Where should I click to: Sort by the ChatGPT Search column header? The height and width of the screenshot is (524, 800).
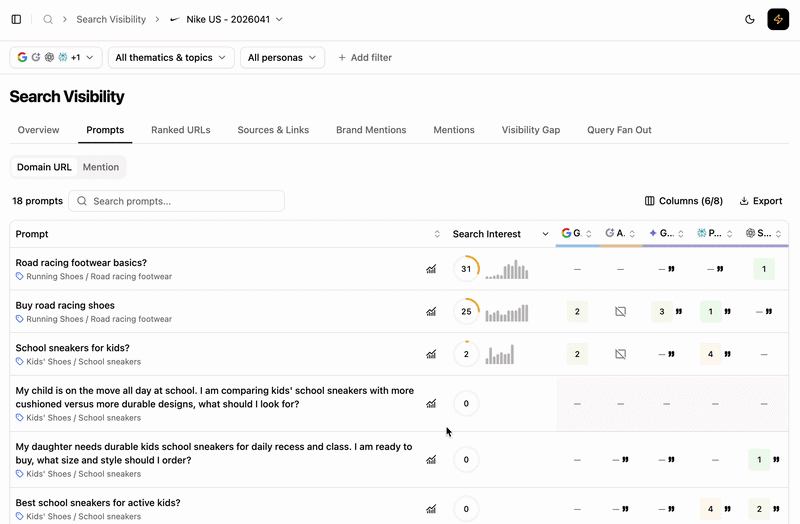(x=763, y=233)
